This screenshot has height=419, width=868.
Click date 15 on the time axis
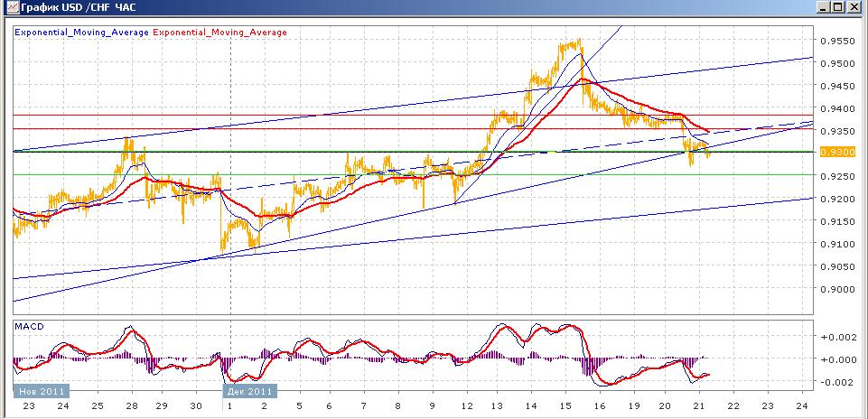point(565,405)
